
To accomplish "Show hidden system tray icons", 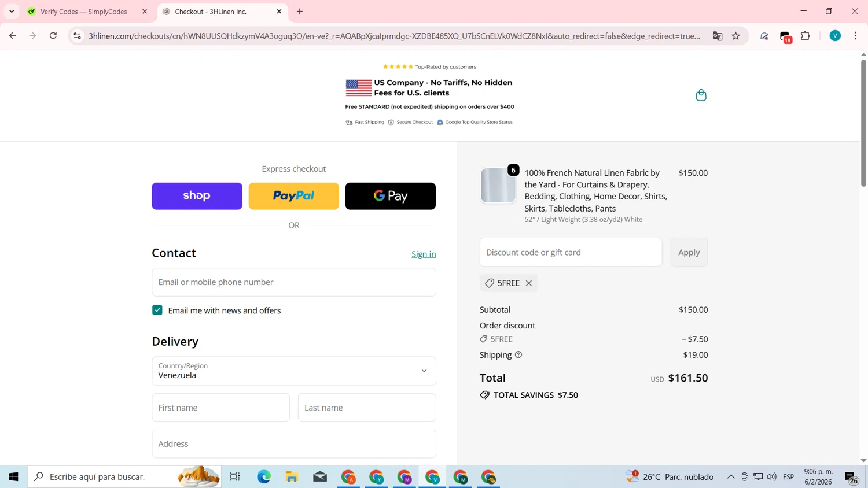I will tap(731, 477).
